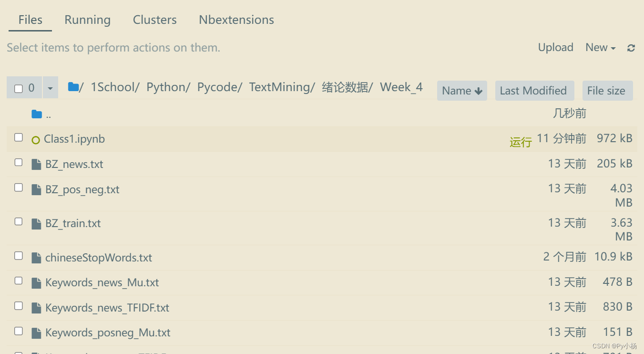644x354 pixels.
Task: Open BZ_train.txt
Action: (73, 224)
